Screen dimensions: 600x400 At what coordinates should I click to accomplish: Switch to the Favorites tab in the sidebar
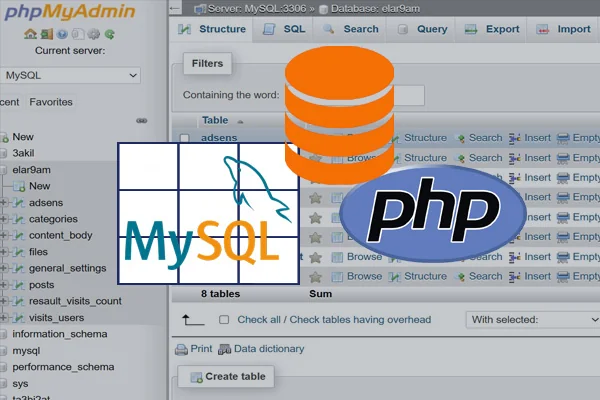tap(51, 102)
